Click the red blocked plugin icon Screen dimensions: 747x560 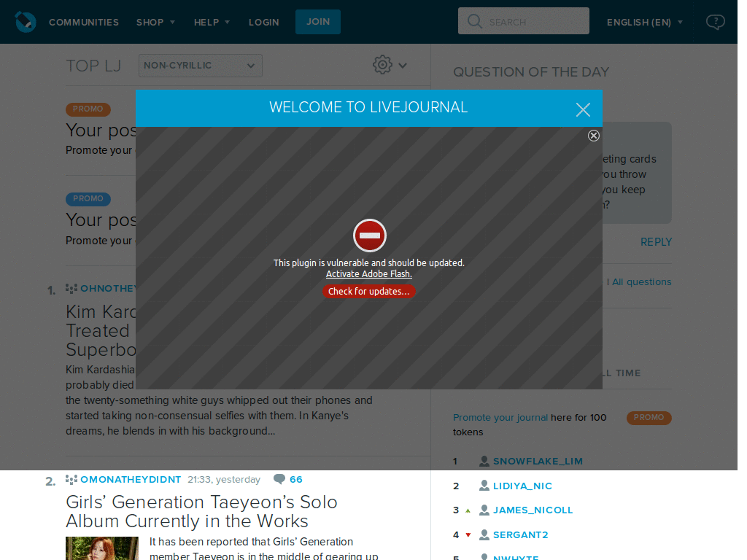(x=369, y=236)
